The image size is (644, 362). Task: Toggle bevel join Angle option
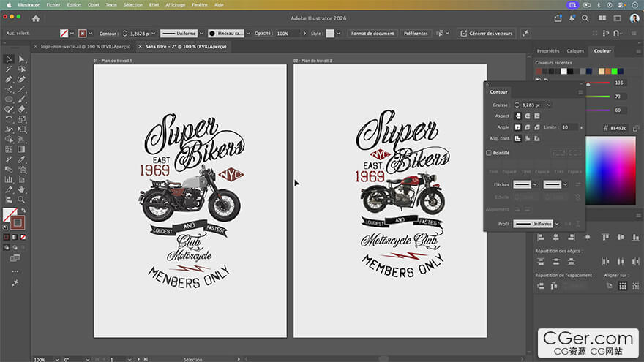tap(537, 127)
